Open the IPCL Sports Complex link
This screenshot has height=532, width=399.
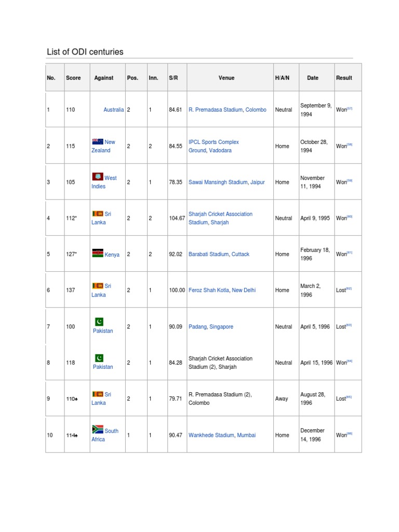point(214,142)
